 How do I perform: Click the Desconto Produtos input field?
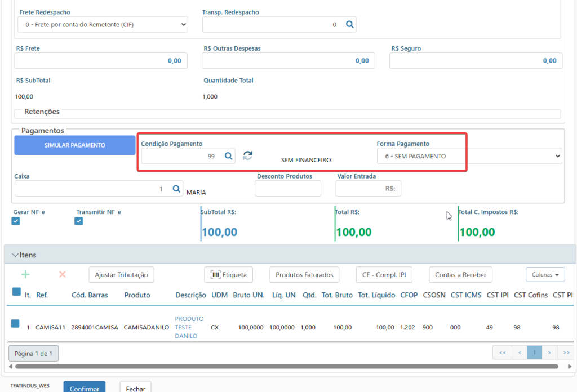click(x=288, y=189)
